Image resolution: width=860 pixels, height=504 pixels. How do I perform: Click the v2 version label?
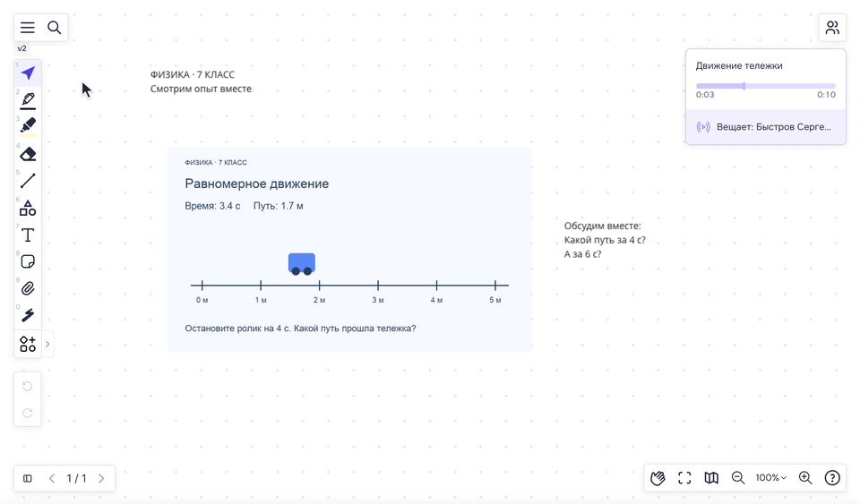[x=21, y=48]
